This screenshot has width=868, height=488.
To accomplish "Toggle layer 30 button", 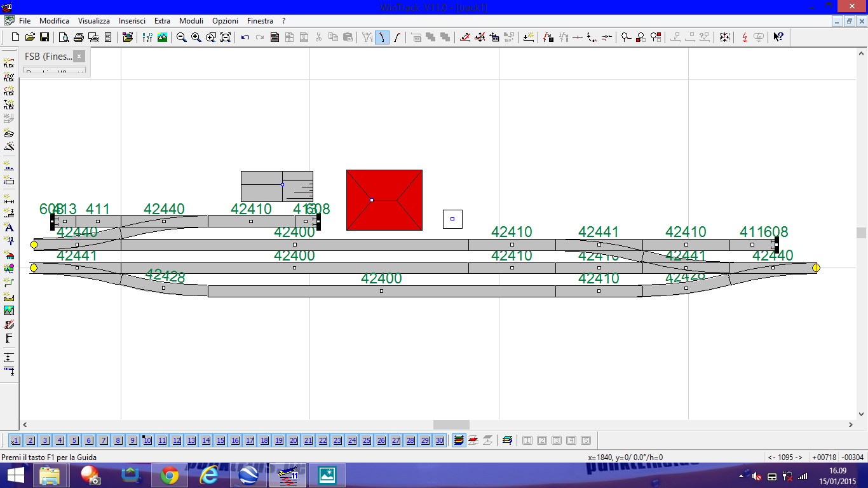I will (440, 440).
